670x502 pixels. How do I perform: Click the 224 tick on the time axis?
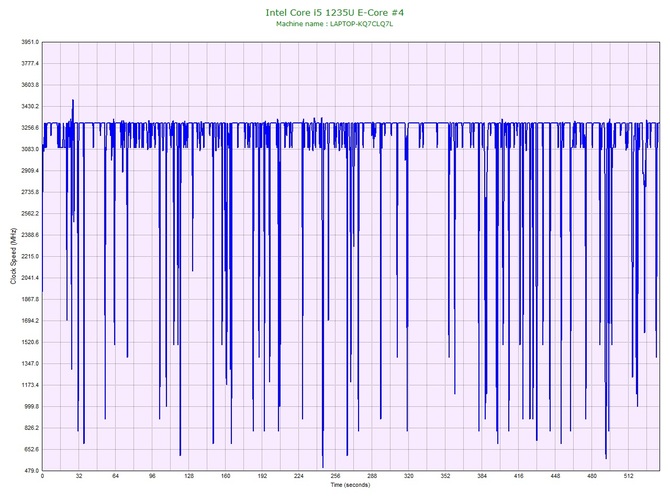(x=299, y=476)
